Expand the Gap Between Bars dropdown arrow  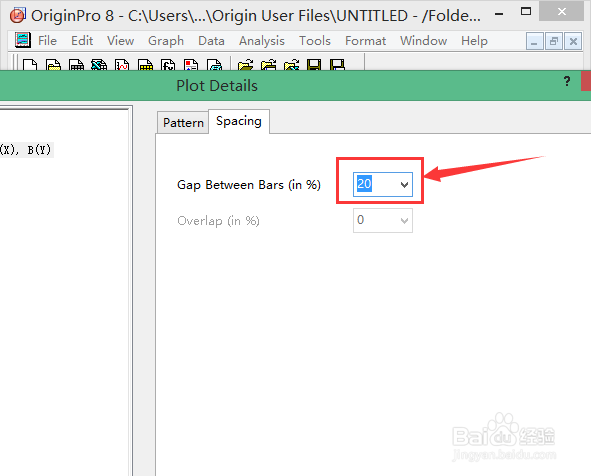click(404, 185)
